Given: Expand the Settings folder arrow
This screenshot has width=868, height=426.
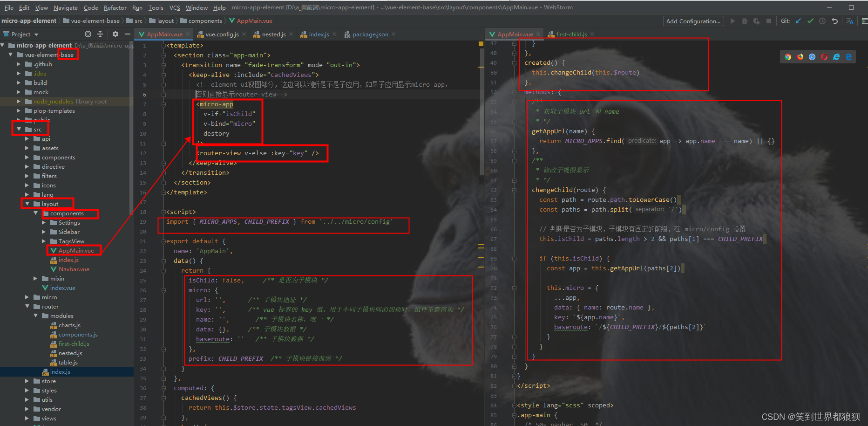Looking at the screenshot, I should (44, 222).
